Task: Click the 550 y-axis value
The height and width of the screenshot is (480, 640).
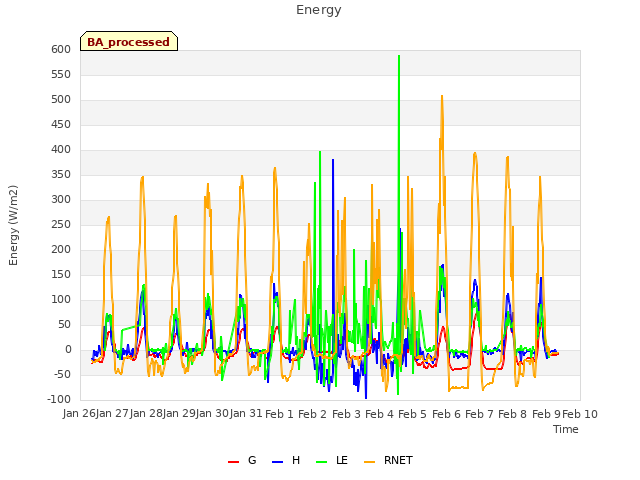Action: (x=61, y=75)
